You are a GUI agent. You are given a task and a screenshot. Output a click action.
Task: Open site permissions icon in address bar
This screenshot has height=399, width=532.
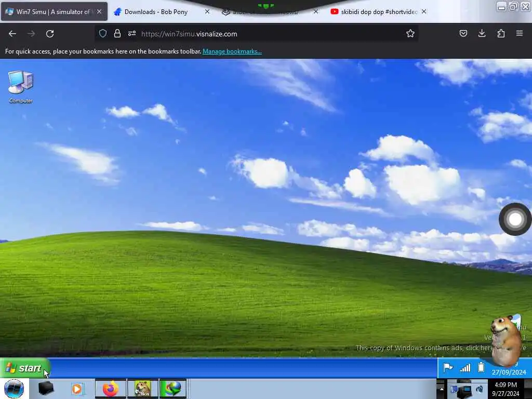click(132, 33)
